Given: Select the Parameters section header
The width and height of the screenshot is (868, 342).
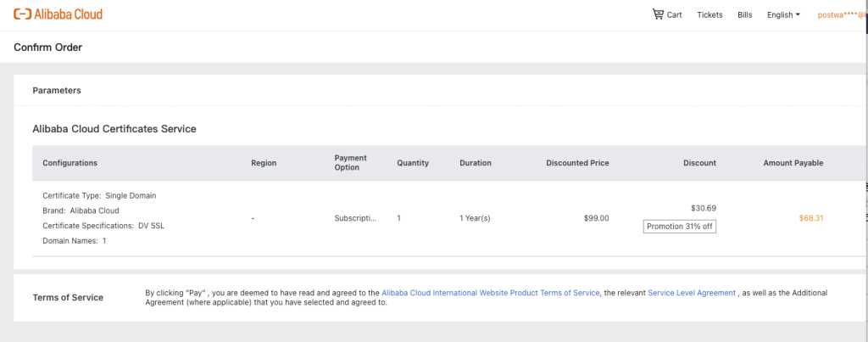Looking at the screenshot, I should [57, 90].
